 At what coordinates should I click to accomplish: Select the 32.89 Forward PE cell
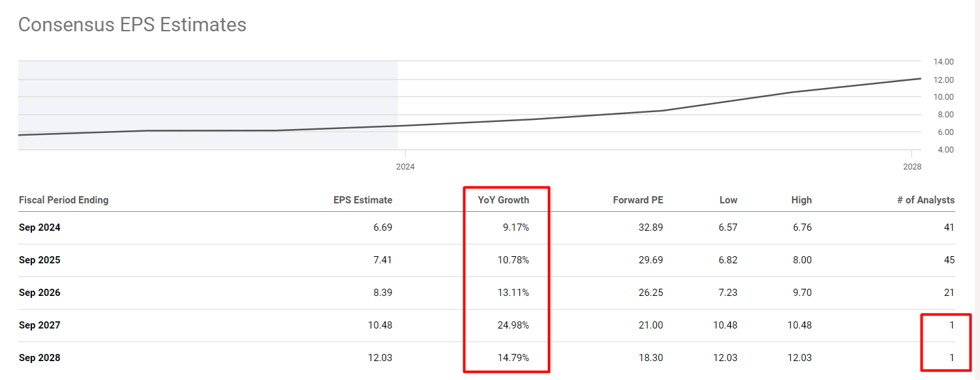pyautogui.click(x=651, y=227)
